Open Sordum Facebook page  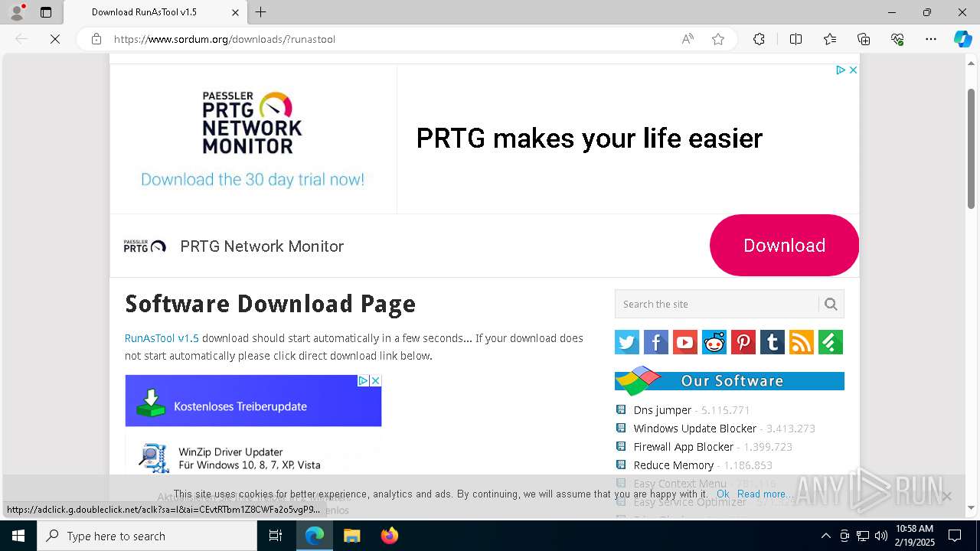[656, 342]
